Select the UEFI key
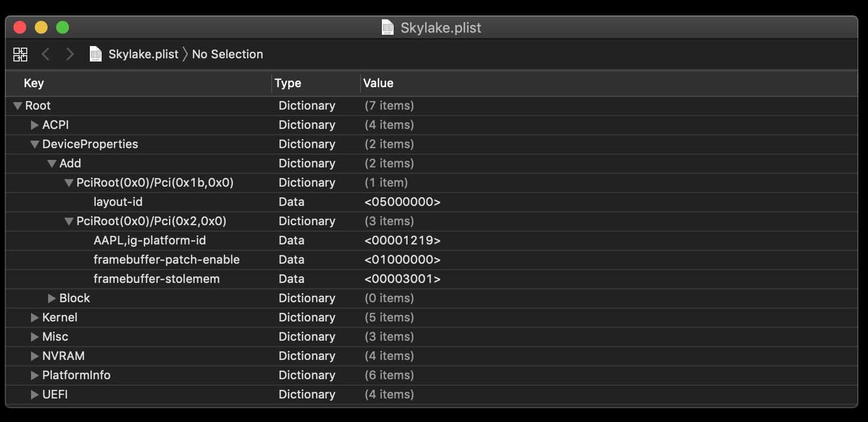 [55, 394]
